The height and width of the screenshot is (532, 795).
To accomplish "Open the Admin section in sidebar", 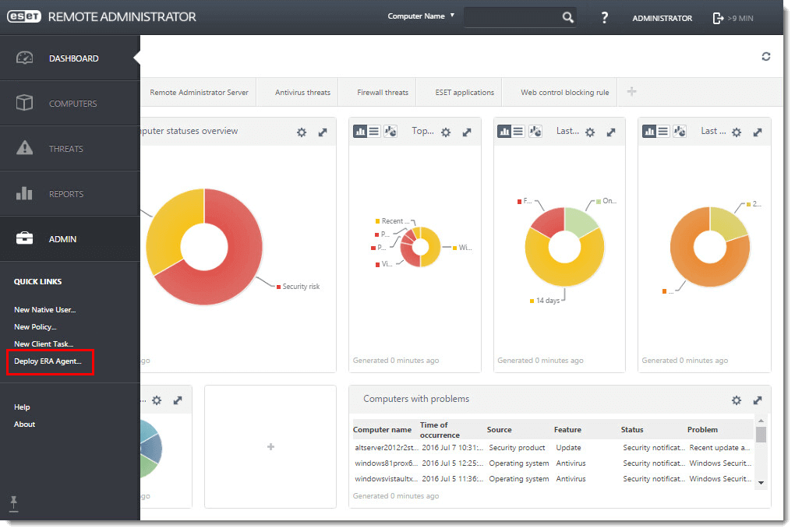I will pyautogui.click(x=70, y=238).
